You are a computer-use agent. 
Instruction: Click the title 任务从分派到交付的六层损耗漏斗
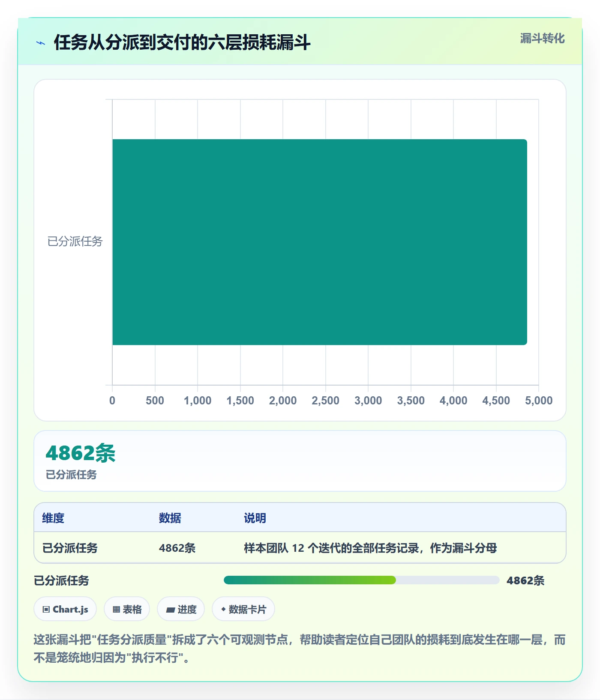182,42
